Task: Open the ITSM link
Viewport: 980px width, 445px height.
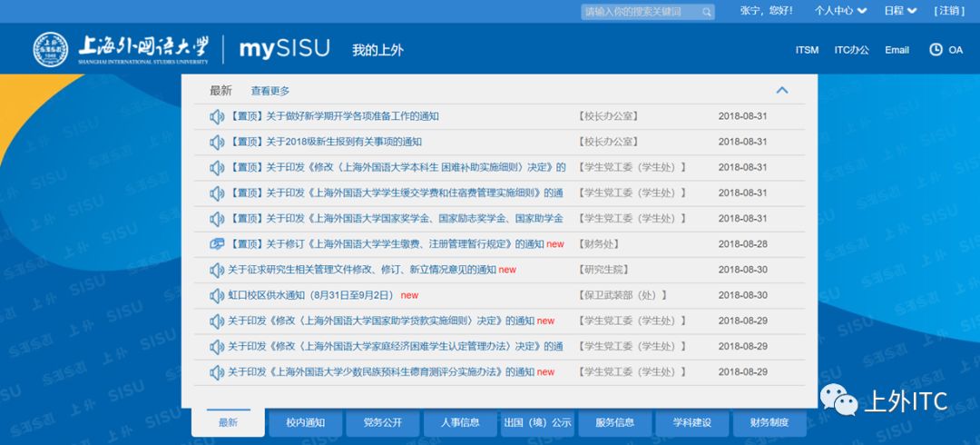Action: (807, 50)
